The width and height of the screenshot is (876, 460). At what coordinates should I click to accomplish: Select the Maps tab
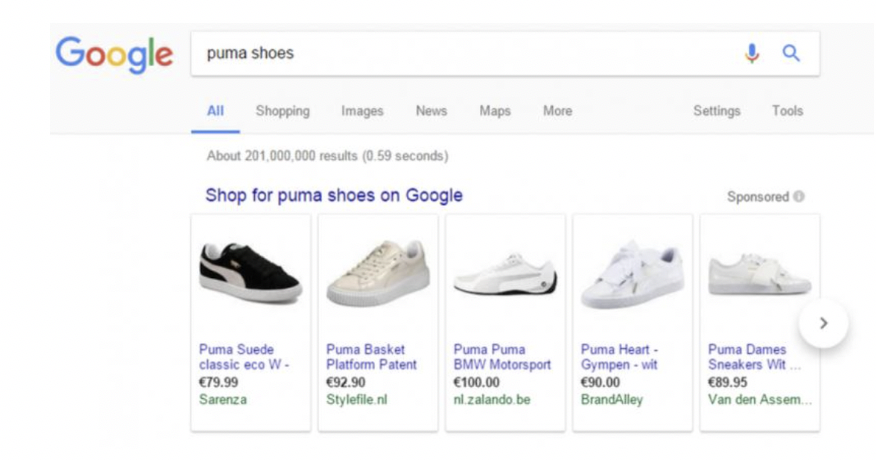pyautogui.click(x=494, y=111)
